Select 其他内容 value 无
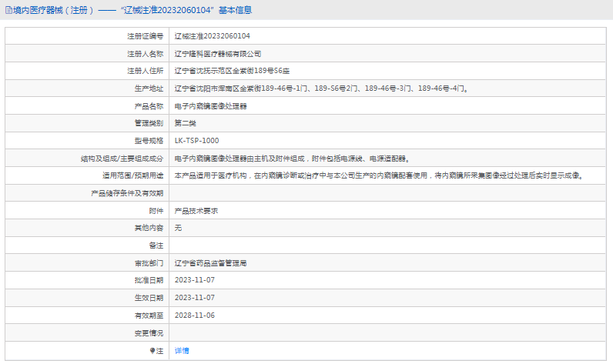The image size is (613, 364). [178, 228]
